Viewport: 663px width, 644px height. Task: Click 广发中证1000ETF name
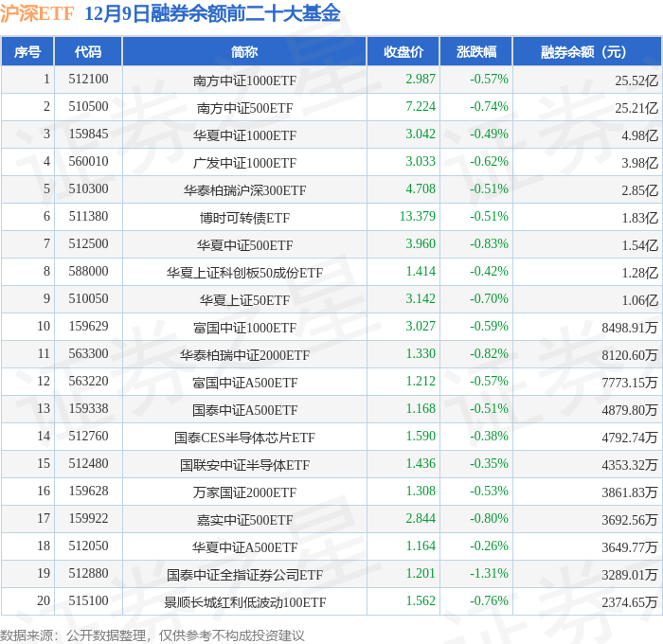(244, 163)
